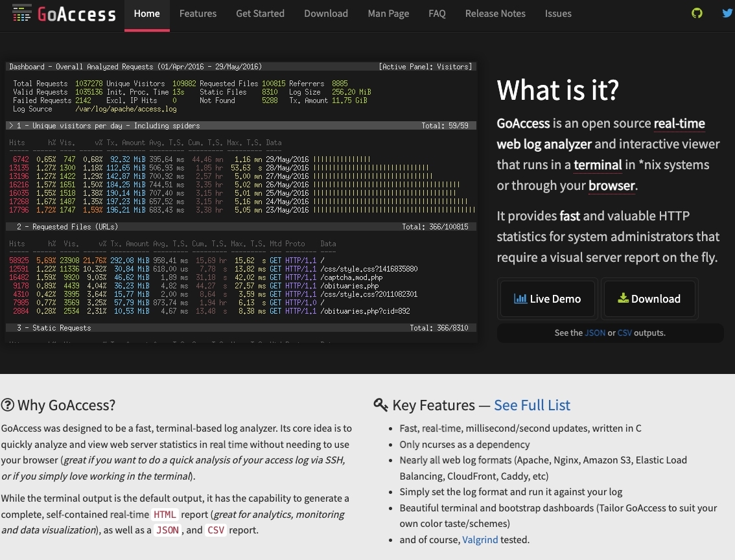
Task: Click the bar chart icon in Live Demo
Action: point(520,299)
